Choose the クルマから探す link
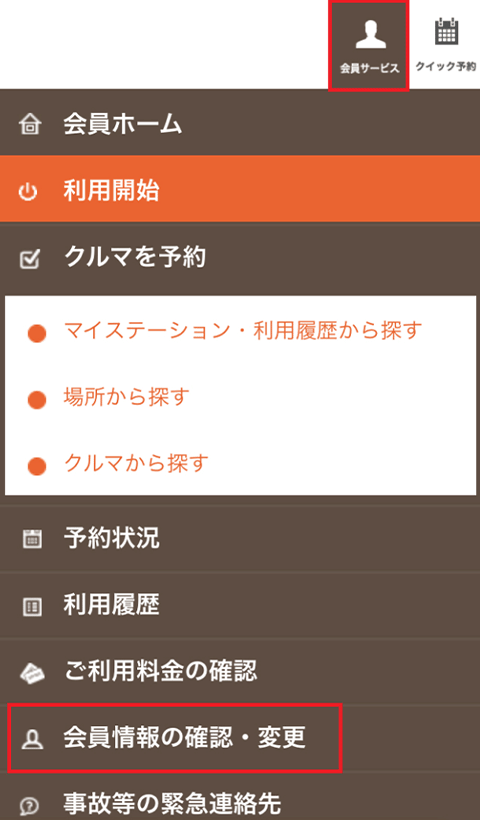 click(x=136, y=463)
